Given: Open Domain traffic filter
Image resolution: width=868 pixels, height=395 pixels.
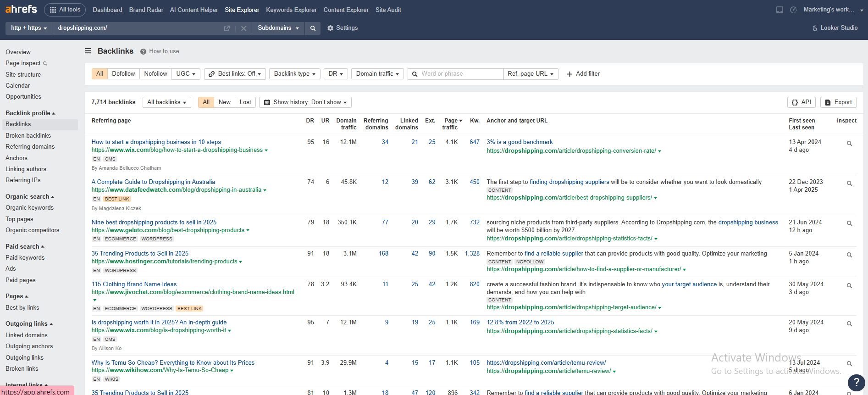Looking at the screenshot, I should pos(377,74).
